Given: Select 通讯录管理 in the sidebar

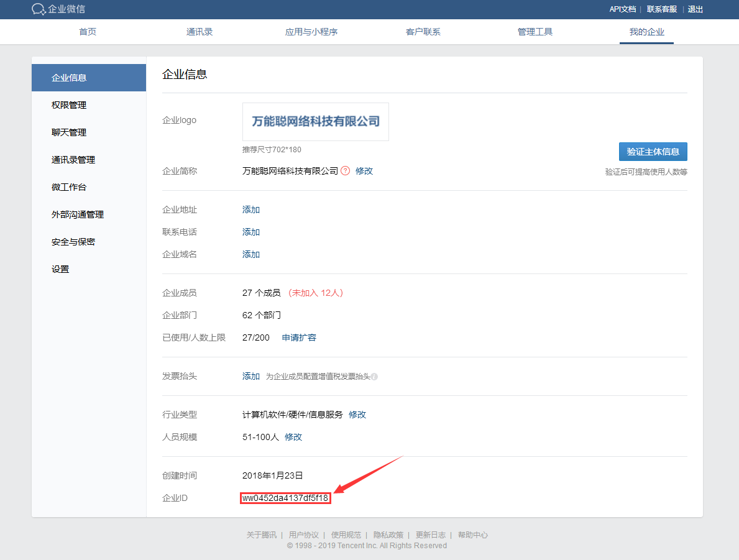Looking at the screenshot, I should (75, 159).
